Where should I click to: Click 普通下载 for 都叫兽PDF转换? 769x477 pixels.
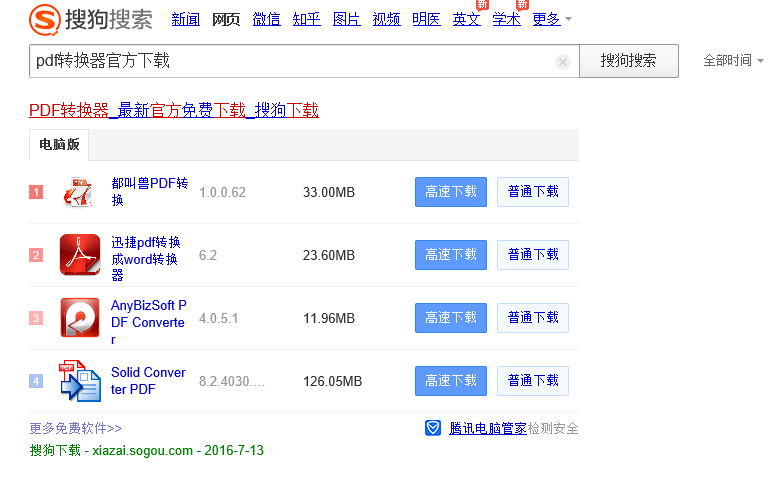pos(533,192)
